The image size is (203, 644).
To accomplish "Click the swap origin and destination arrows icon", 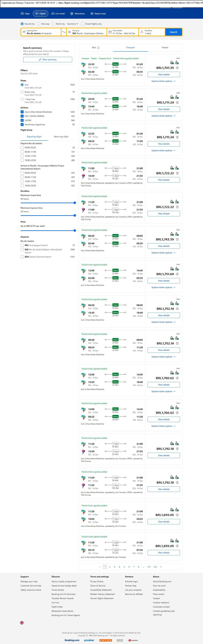I will [x=64, y=32].
